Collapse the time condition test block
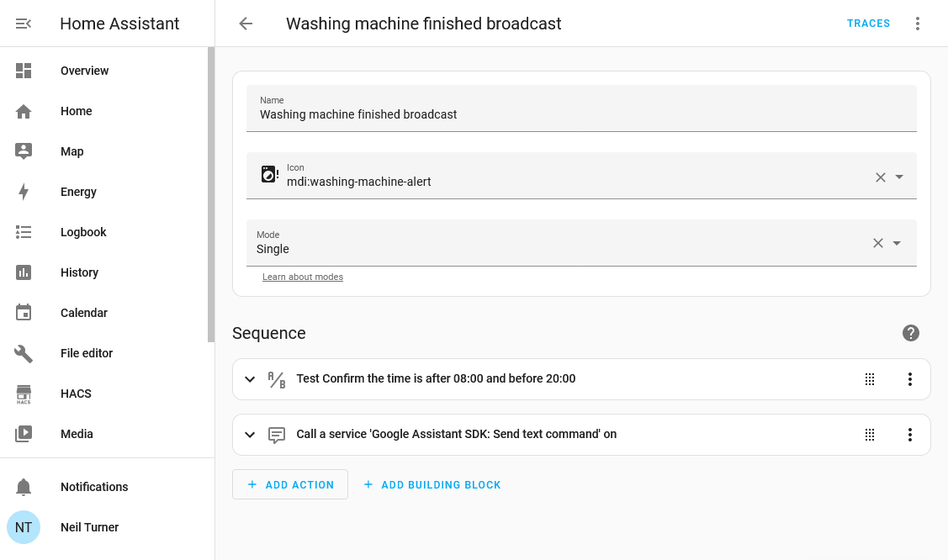Screen dimensions: 948x560 (x=250, y=379)
